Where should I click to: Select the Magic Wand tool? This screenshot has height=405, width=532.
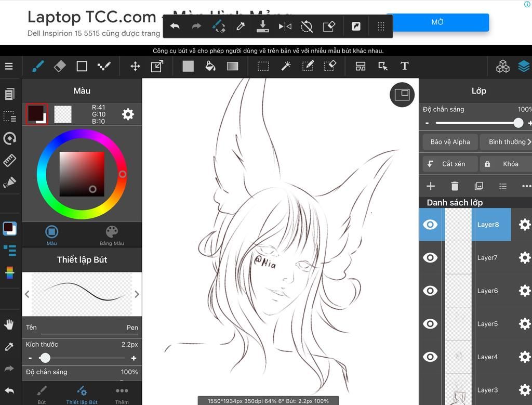286,66
